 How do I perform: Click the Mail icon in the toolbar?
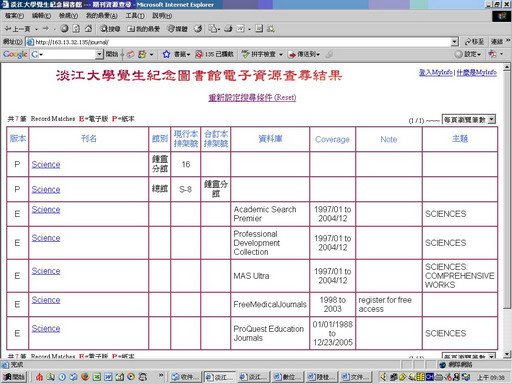pos(212,29)
